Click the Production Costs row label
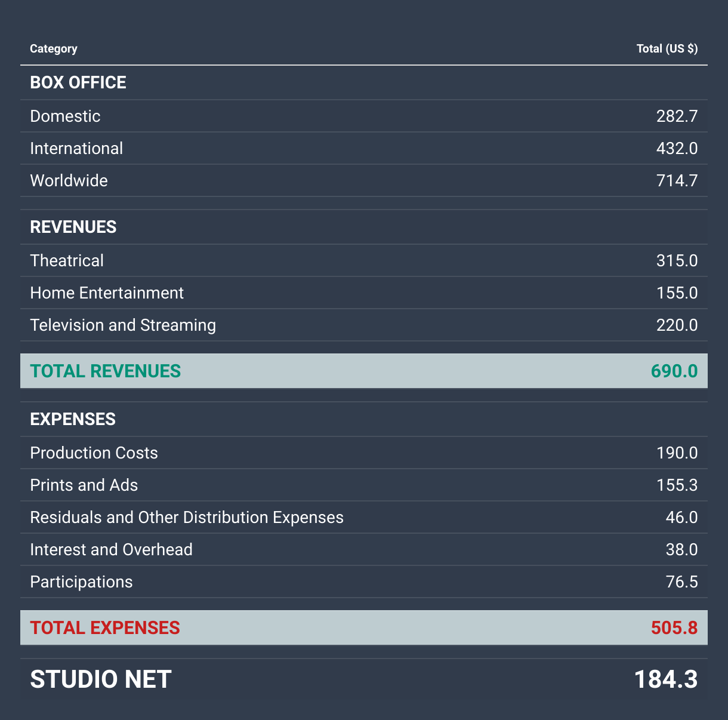The image size is (728, 720). 94,453
